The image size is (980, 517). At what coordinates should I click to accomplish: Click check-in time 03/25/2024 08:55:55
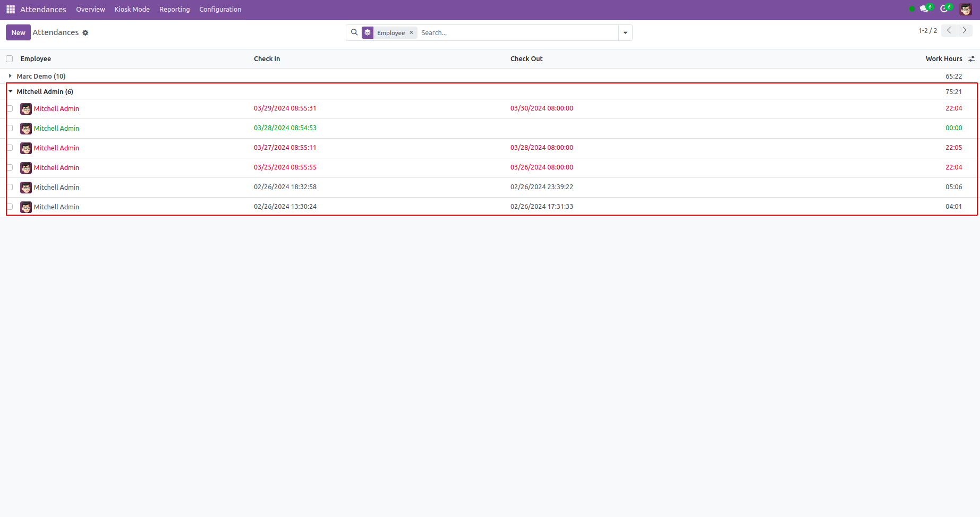tap(285, 167)
